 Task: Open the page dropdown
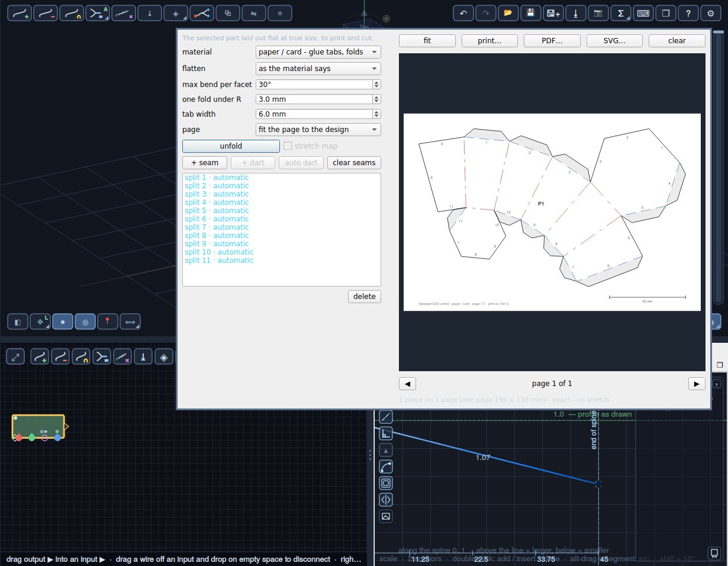(318, 129)
